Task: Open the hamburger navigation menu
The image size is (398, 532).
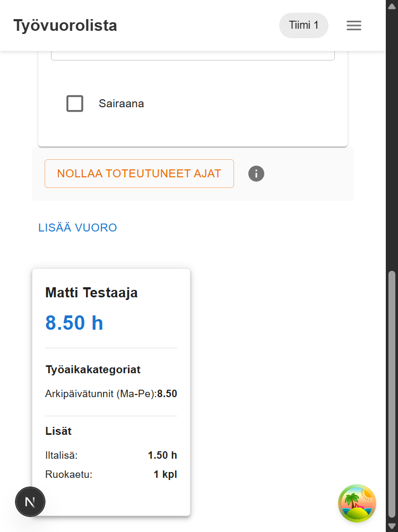Action: pyautogui.click(x=353, y=25)
